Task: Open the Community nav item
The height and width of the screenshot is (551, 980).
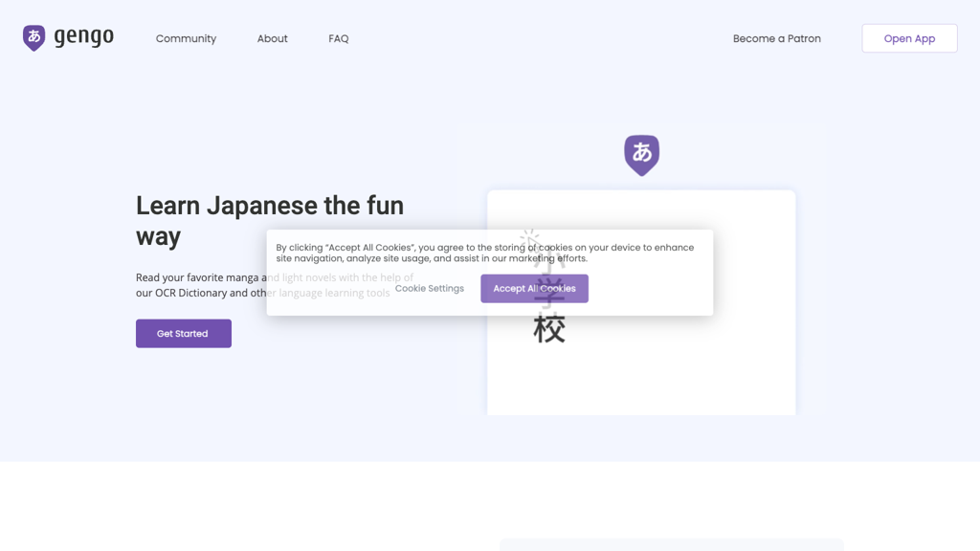Action: [x=186, y=38]
